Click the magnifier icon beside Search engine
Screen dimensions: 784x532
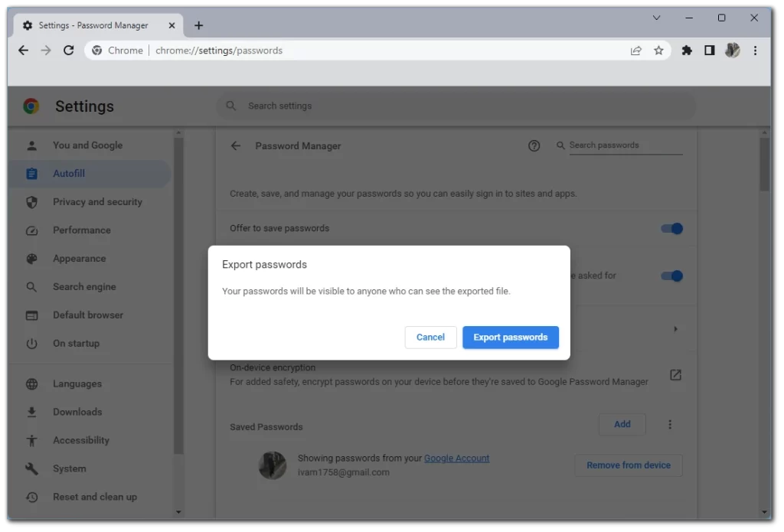click(31, 287)
